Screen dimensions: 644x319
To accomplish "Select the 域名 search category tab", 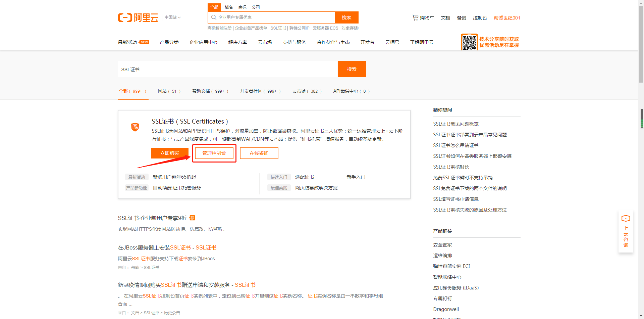I will coord(229,7).
